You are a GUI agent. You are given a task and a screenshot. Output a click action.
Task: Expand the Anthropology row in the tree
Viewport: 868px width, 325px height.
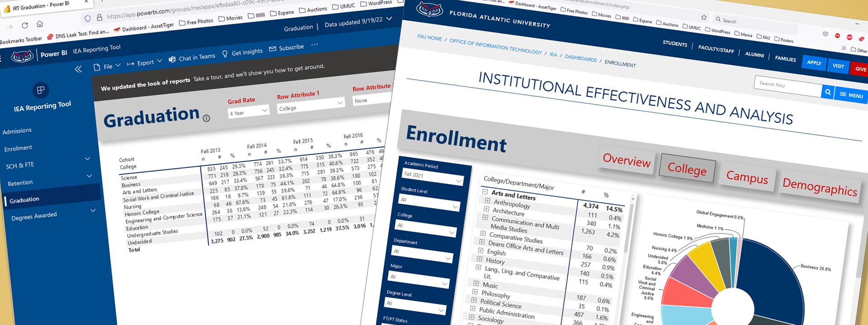tap(487, 201)
